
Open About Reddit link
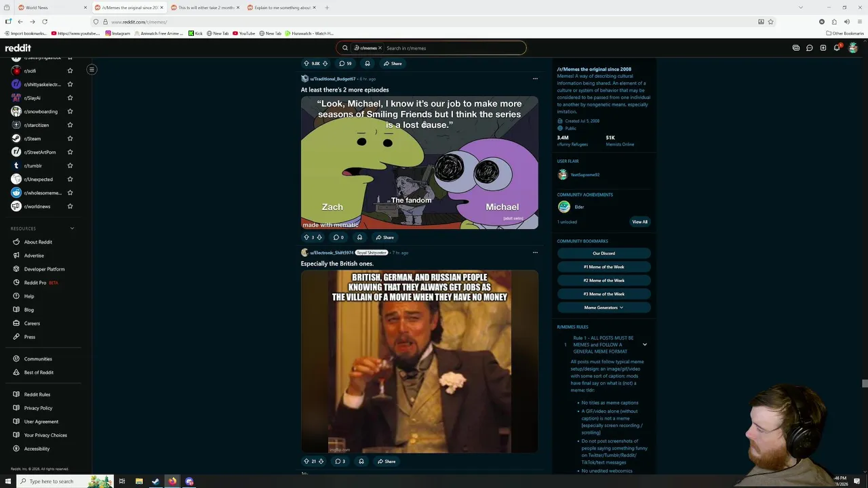coord(38,242)
